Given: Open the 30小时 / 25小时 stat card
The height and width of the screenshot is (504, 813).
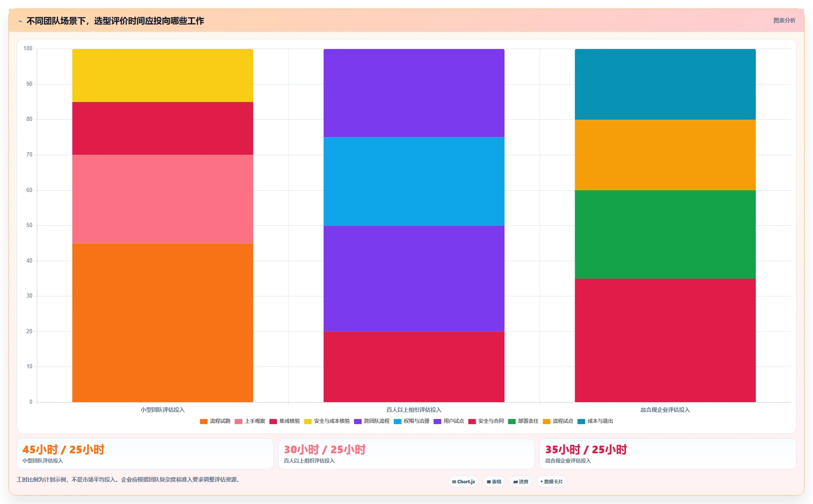Looking at the screenshot, I should pos(406,454).
